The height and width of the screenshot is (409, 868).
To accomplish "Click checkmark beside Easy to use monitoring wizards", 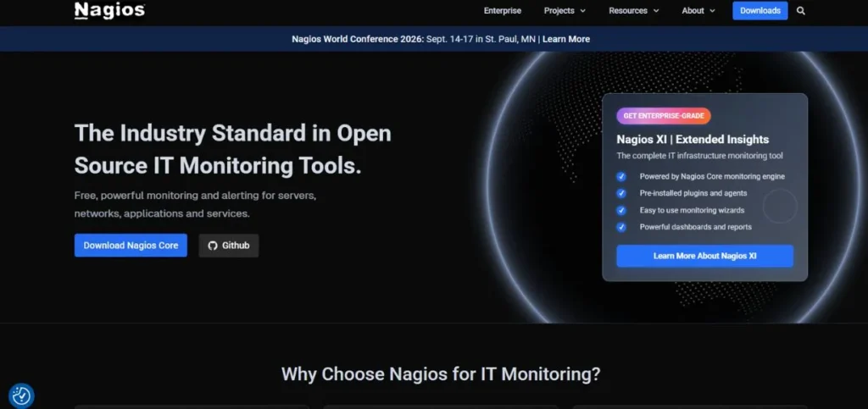I will (621, 210).
